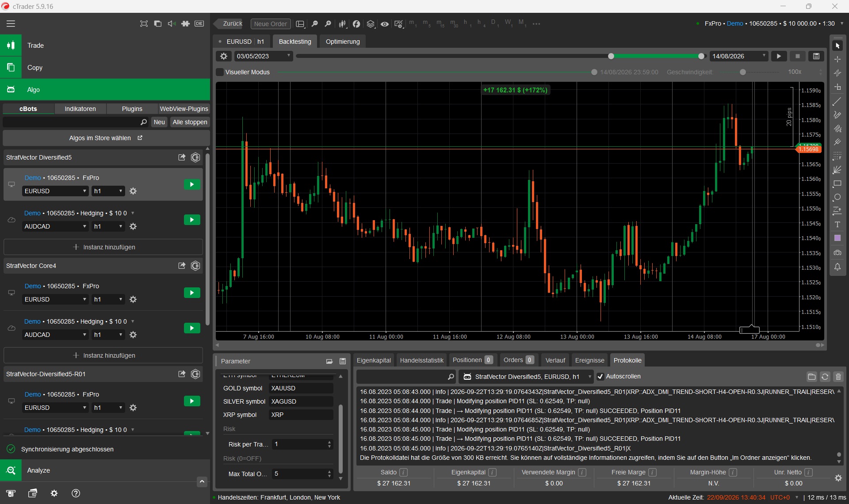The height and width of the screenshot is (504, 849).
Task: Expand the account selector arrow near FxPro
Action: coord(841,23)
